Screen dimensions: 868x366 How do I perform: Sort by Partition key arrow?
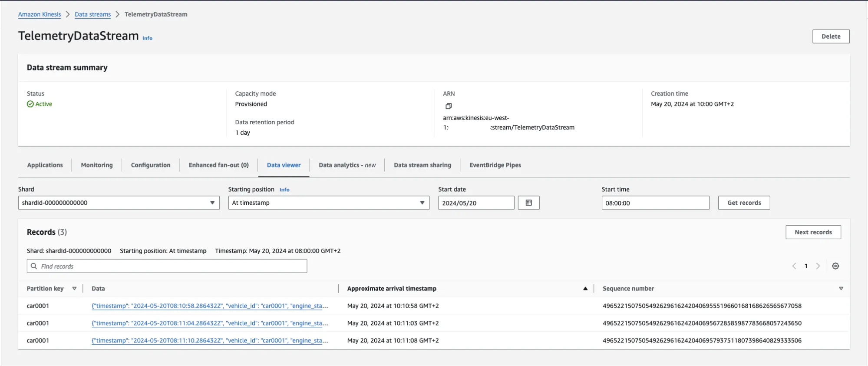pos(74,289)
